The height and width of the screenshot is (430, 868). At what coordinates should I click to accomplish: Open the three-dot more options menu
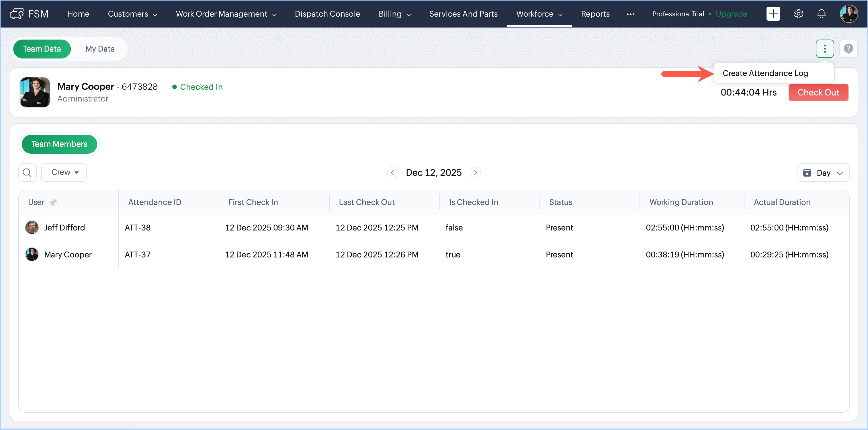824,49
